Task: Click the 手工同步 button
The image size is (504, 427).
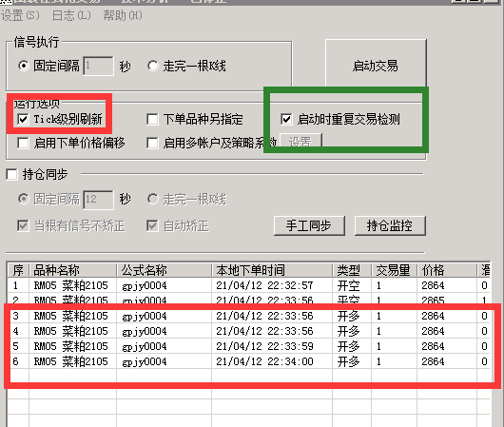Action: (x=309, y=225)
